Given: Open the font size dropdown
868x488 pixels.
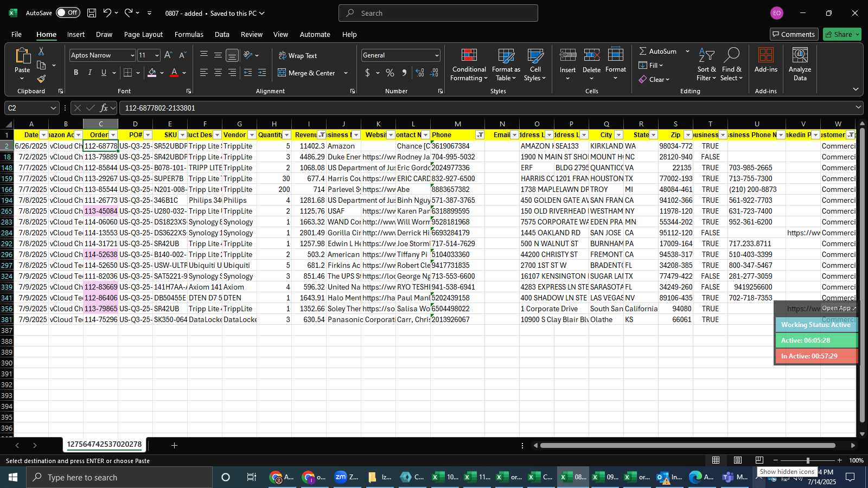Looking at the screenshot, I should click(157, 55).
